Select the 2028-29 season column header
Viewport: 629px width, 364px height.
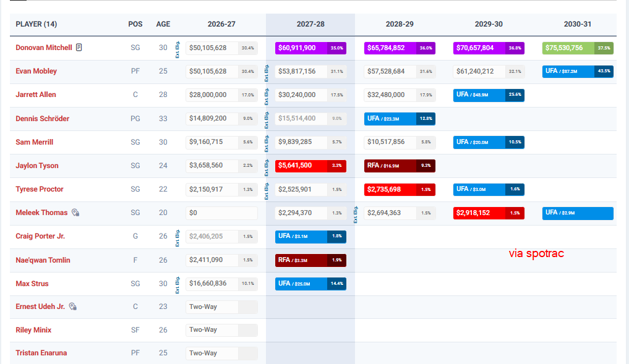[400, 24]
